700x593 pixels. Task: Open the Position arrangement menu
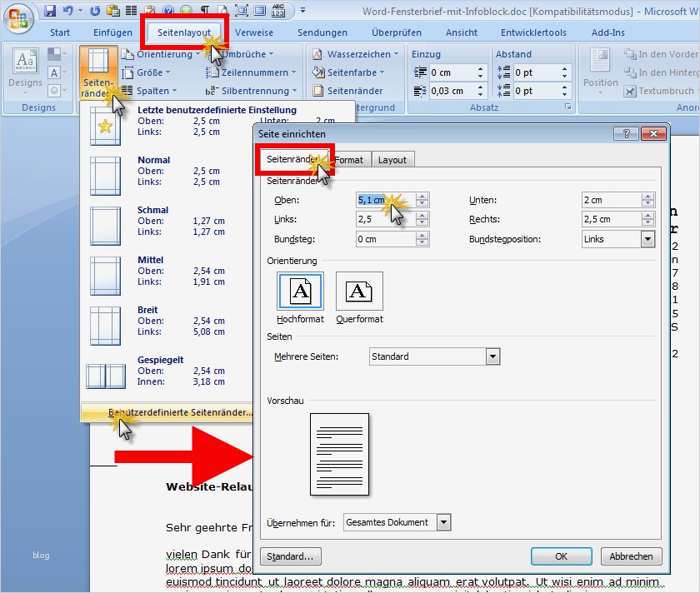(x=600, y=72)
